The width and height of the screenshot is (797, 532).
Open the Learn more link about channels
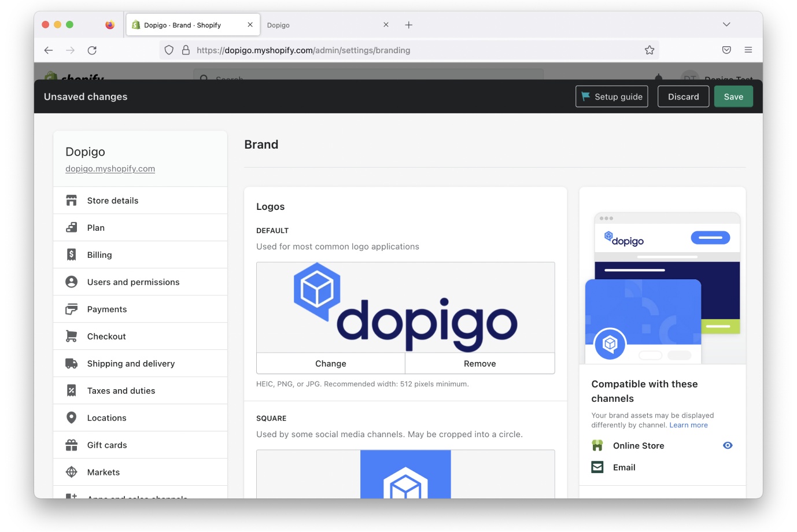(688, 424)
